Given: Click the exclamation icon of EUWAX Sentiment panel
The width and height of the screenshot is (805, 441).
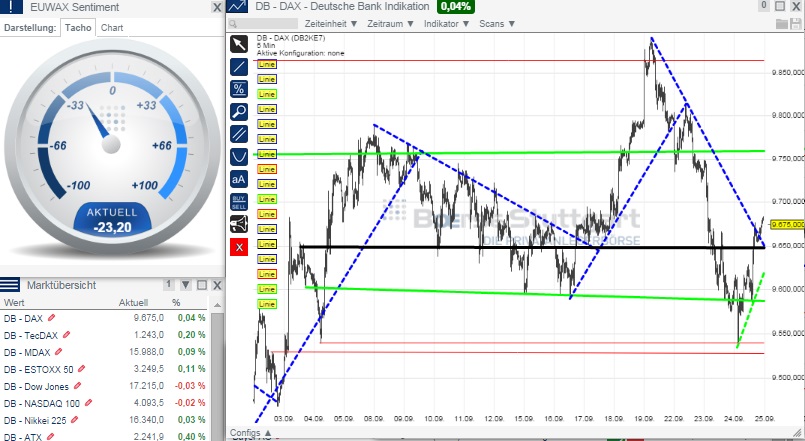Looking at the screenshot, I should [x=12, y=7].
